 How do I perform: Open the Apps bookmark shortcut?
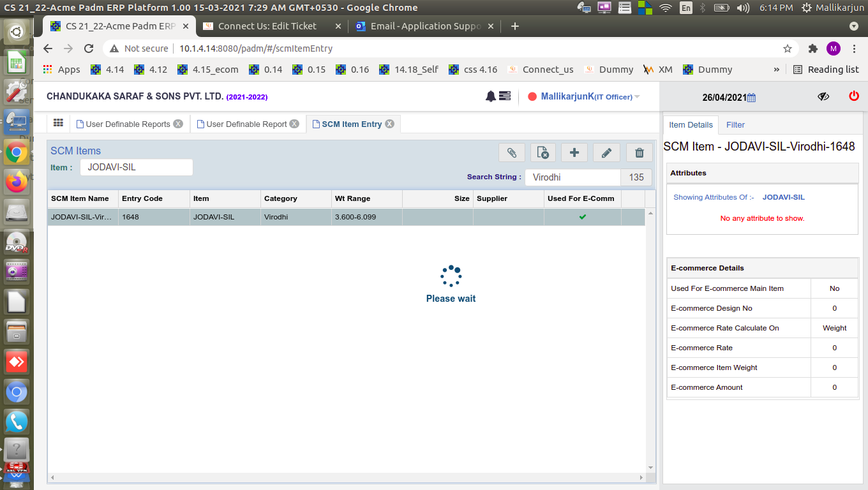click(x=61, y=70)
